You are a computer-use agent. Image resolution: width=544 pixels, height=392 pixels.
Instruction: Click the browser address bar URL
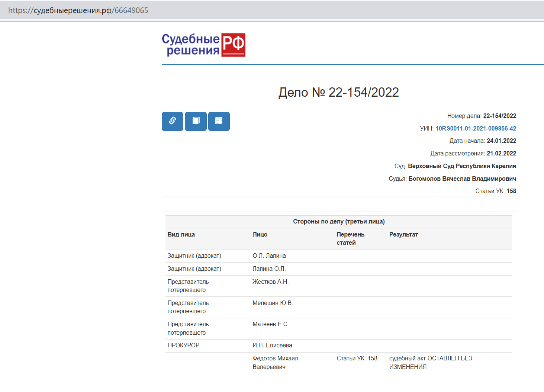click(78, 10)
